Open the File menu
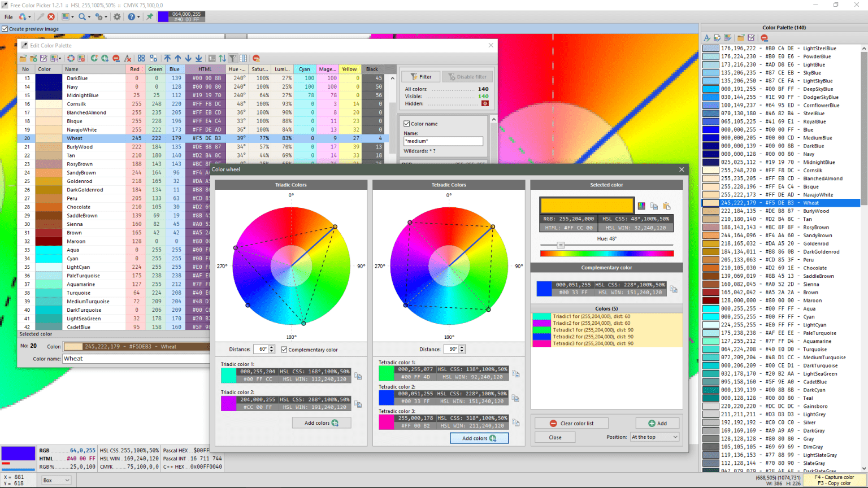868x488 pixels. pyautogui.click(x=8, y=17)
